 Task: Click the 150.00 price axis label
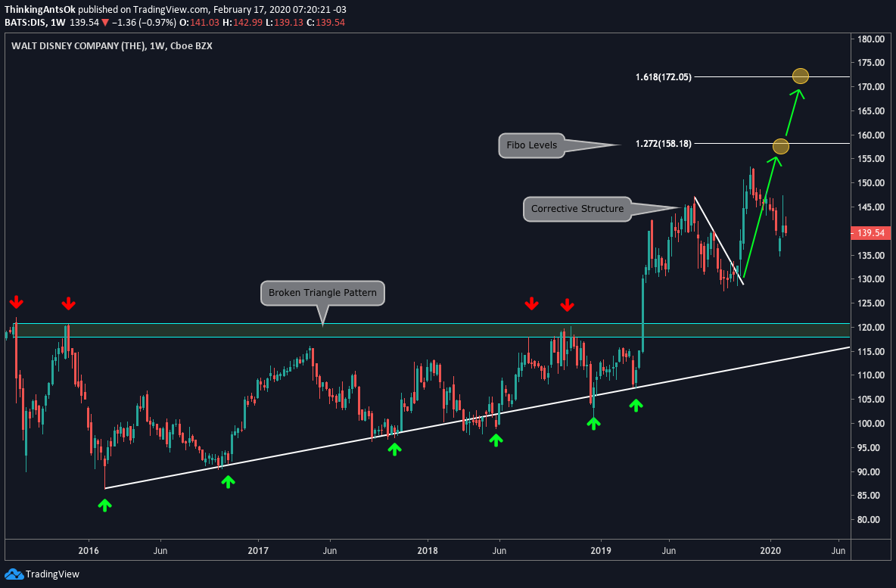point(871,183)
